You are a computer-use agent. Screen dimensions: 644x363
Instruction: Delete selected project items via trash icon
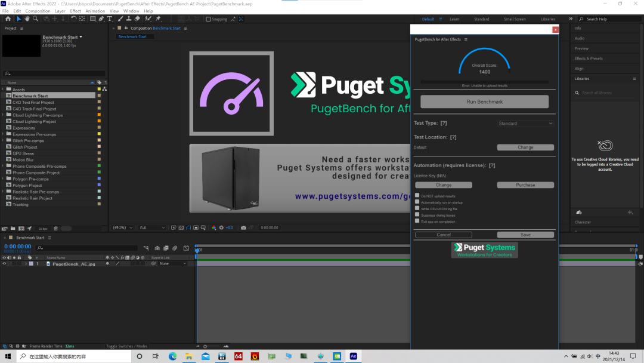[x=56, y=228]
